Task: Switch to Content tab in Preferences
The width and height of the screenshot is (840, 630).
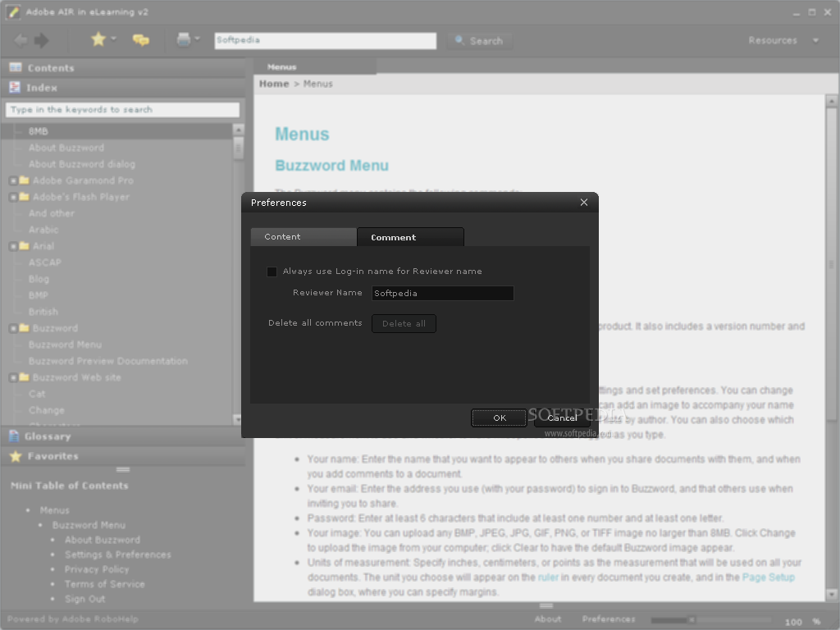Action: pyautogui.click(x=304, y=237)
